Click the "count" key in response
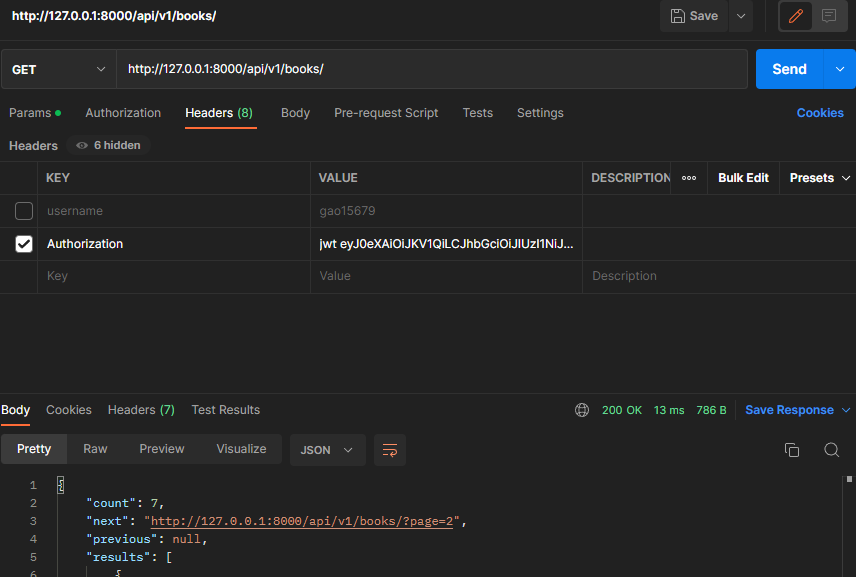Viewport: 856px width, 577px height. click(111, 503)
